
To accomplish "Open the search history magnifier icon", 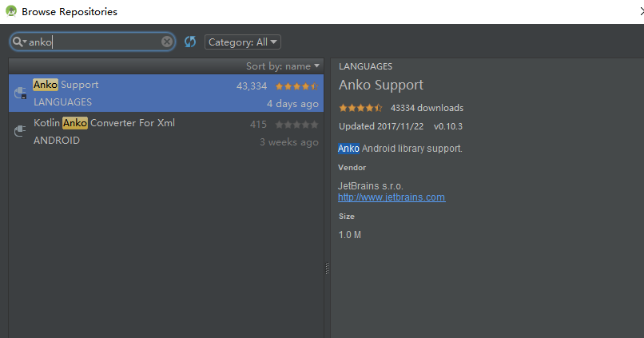I will click(x=19, y=42).
